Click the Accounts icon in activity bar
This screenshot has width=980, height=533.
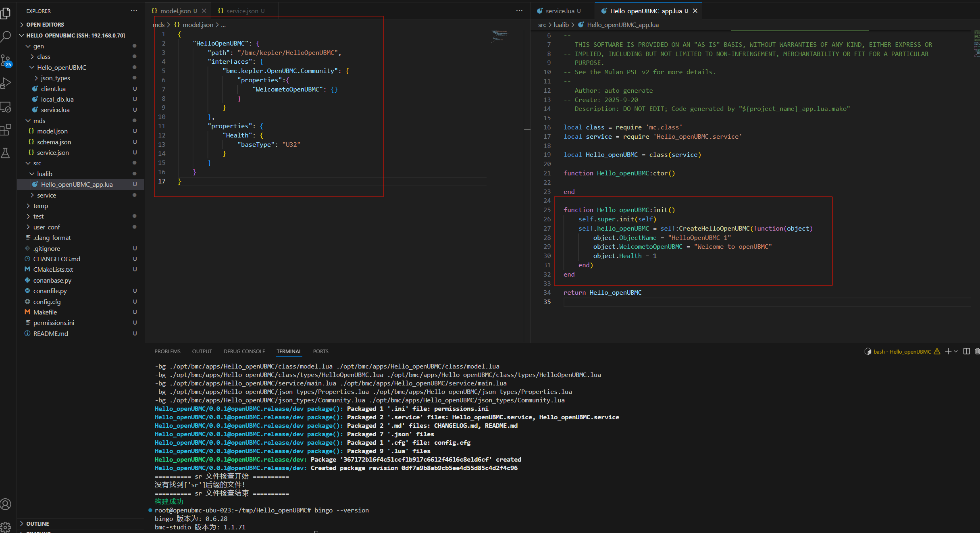pyautogui.click(x=6, y=504)
